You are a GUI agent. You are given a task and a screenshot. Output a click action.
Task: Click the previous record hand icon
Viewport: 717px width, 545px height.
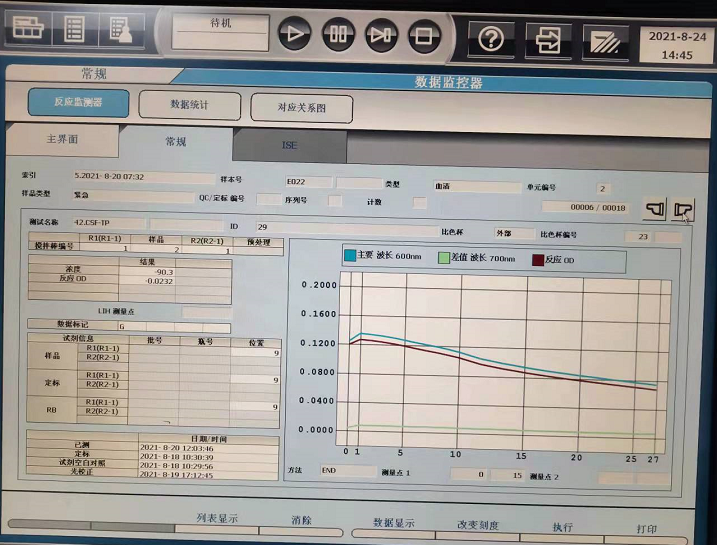coord(655,209)
